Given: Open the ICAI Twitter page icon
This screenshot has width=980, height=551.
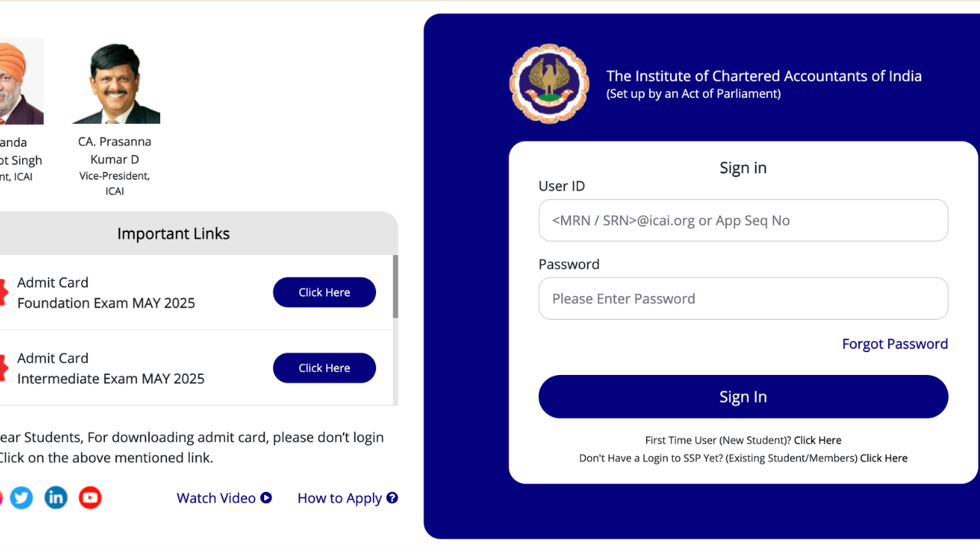Looking at the screenshot, I should tap(21, 498).
